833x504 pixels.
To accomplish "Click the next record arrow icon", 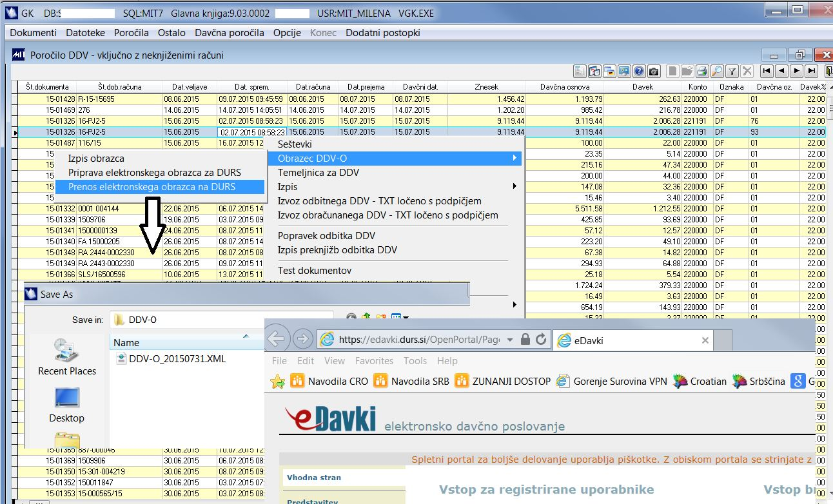I will [x=797, y=72].
